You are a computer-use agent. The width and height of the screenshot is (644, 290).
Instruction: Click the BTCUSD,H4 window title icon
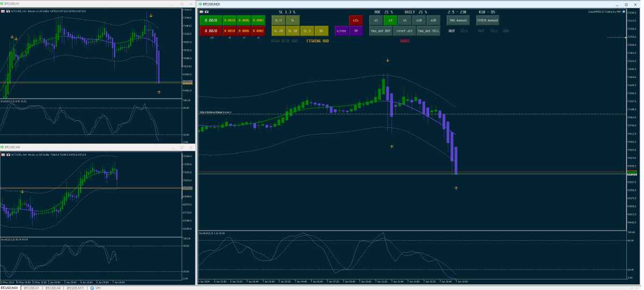(2, 147)
